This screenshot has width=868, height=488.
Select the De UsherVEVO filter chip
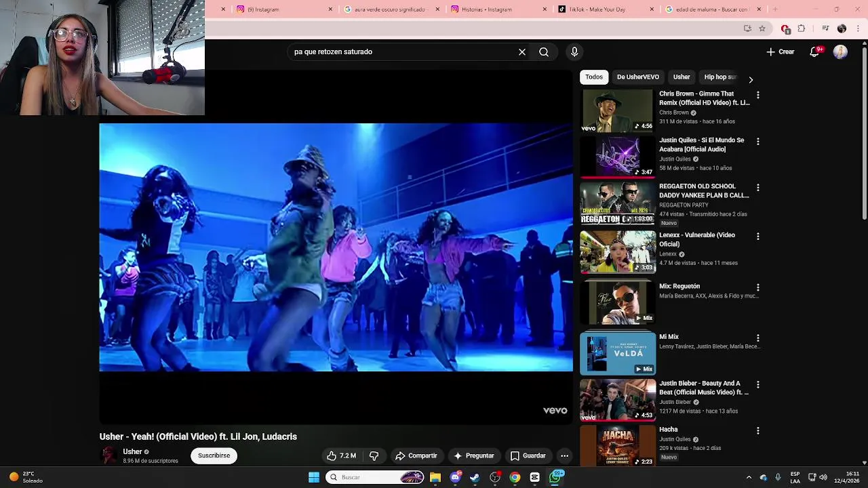point(638,77)
